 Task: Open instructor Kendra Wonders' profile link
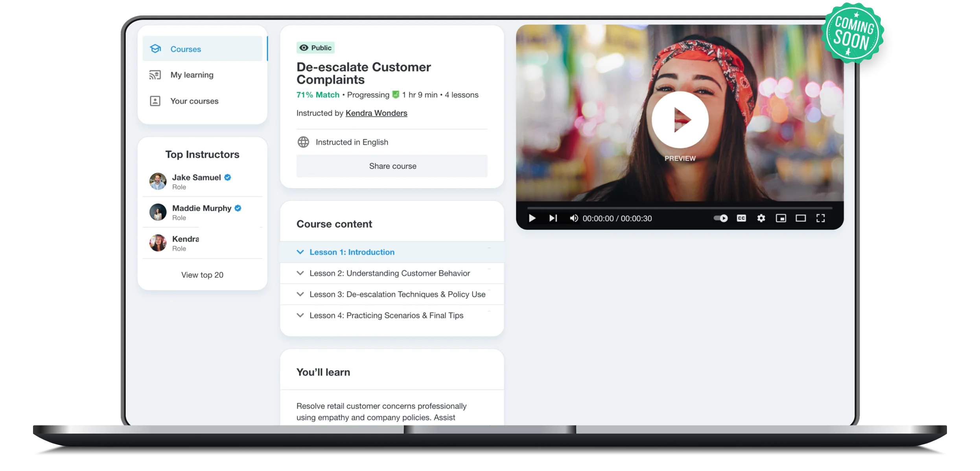[376, 113]
